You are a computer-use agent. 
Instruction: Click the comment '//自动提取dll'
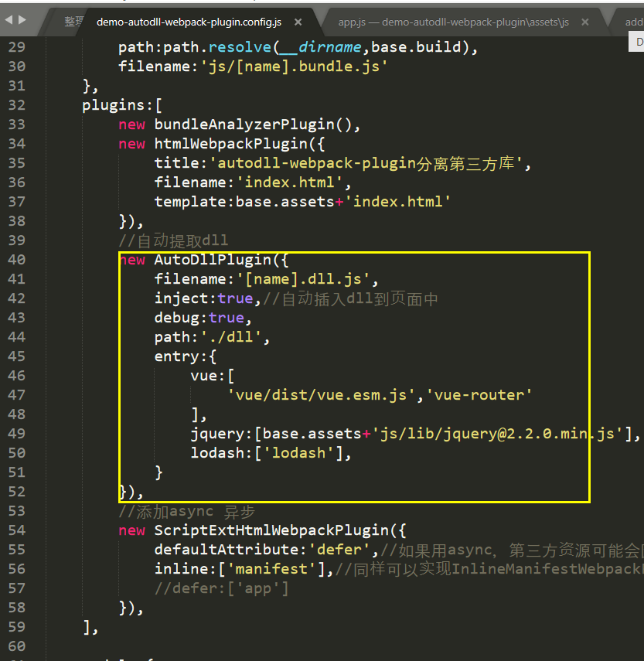(173, 240)
